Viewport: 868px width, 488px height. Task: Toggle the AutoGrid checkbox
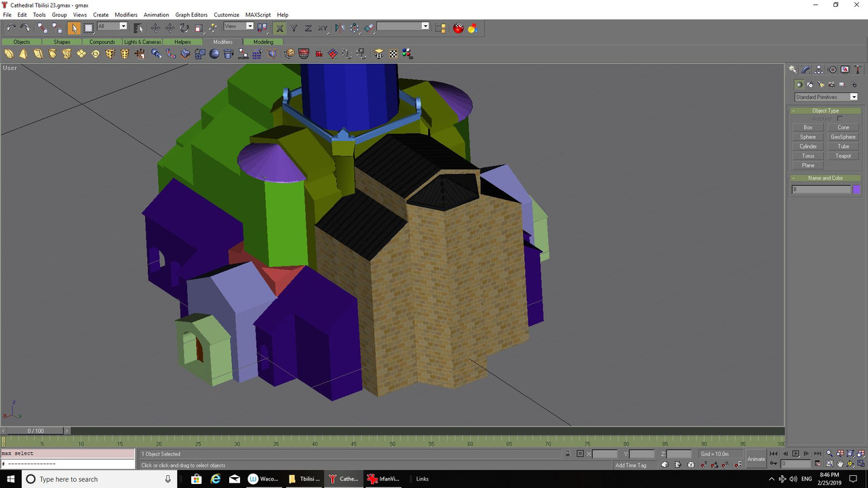pyautogui.click(x=840, y=119)
